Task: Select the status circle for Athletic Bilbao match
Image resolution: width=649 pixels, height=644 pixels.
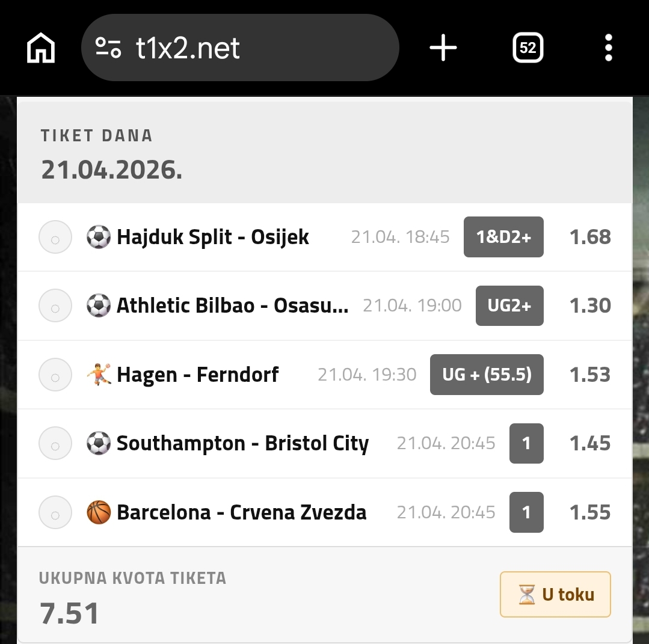Action: point(55,305)
